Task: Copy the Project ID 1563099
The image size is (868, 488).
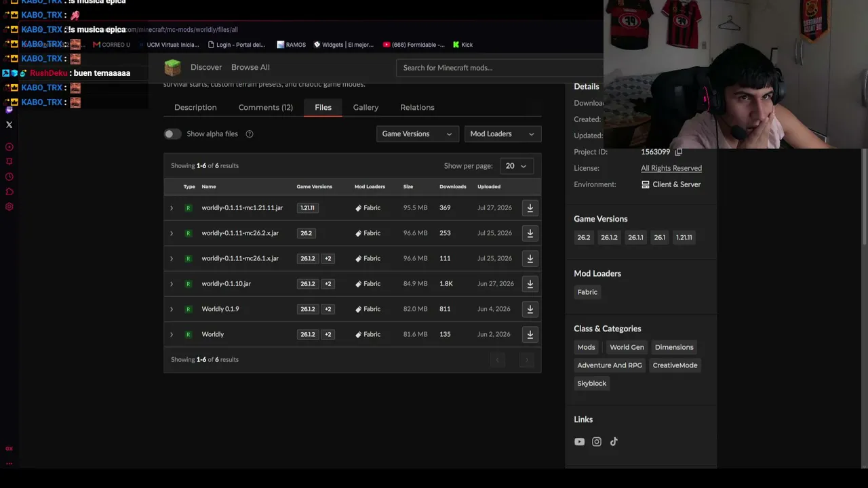Action: pos(678,152)
